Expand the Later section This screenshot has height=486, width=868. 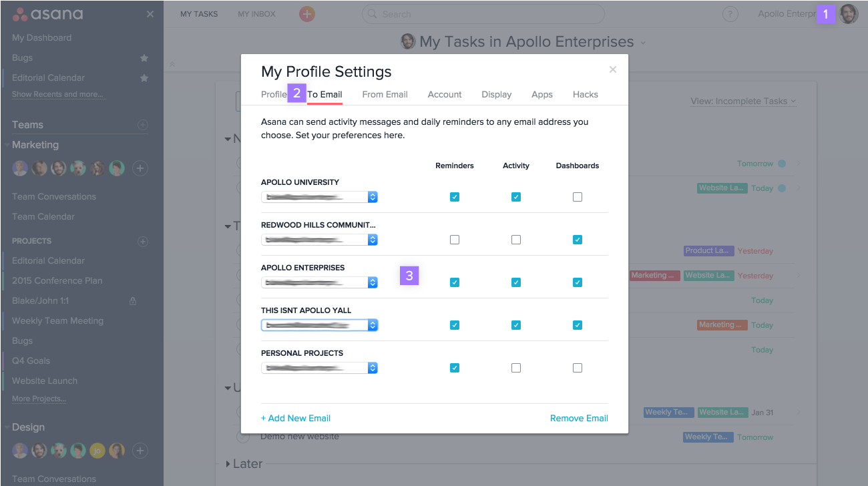pos(228,464)
